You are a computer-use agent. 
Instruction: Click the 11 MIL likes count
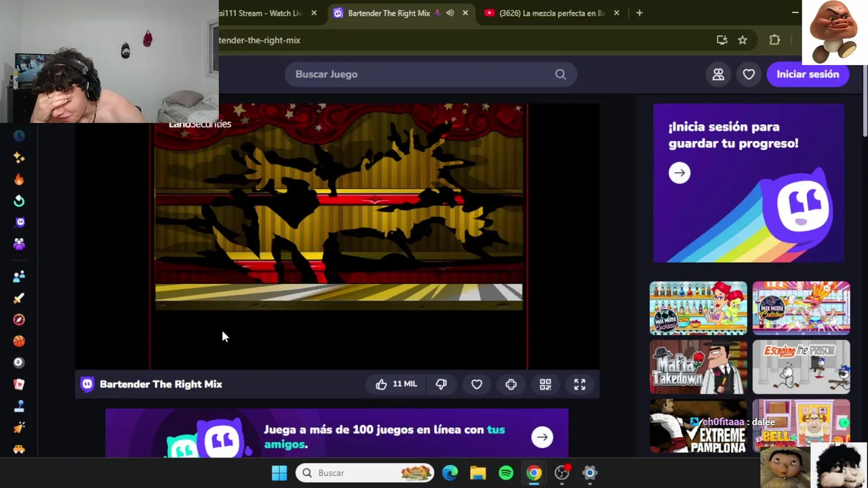coord(405,384)
